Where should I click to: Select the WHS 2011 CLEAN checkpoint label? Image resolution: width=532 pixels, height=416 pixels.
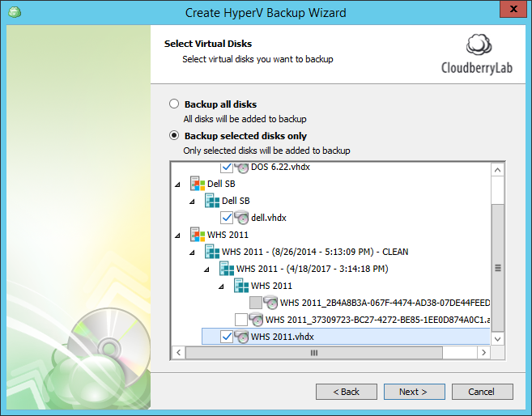point(315,252)
